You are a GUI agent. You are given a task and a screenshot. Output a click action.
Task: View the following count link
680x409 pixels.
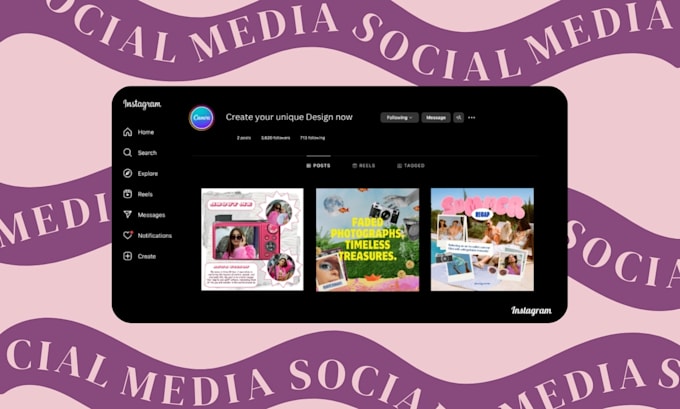(312, 138)
